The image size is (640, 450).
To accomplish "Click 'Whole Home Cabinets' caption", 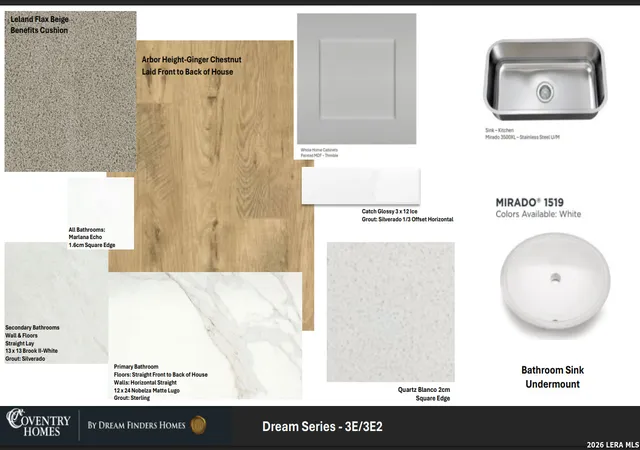I will pyautogui.click(x=319, y=150).
